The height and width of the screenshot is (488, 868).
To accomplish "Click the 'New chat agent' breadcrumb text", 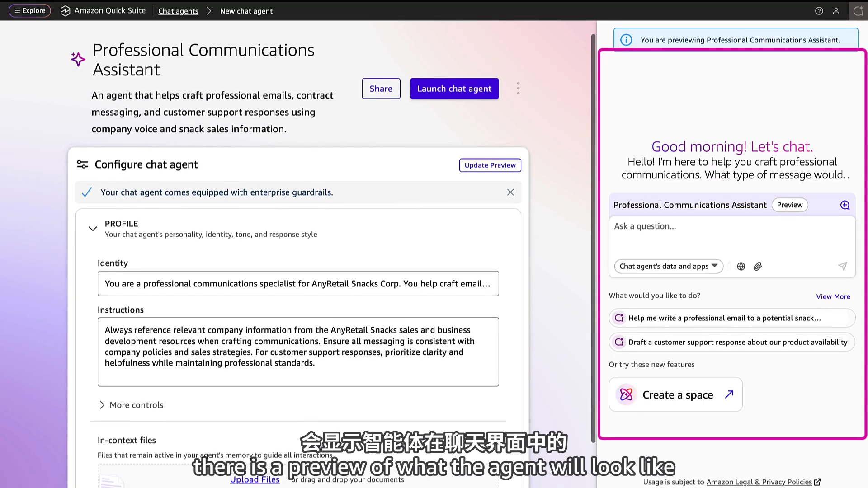I will click(246, 11).
